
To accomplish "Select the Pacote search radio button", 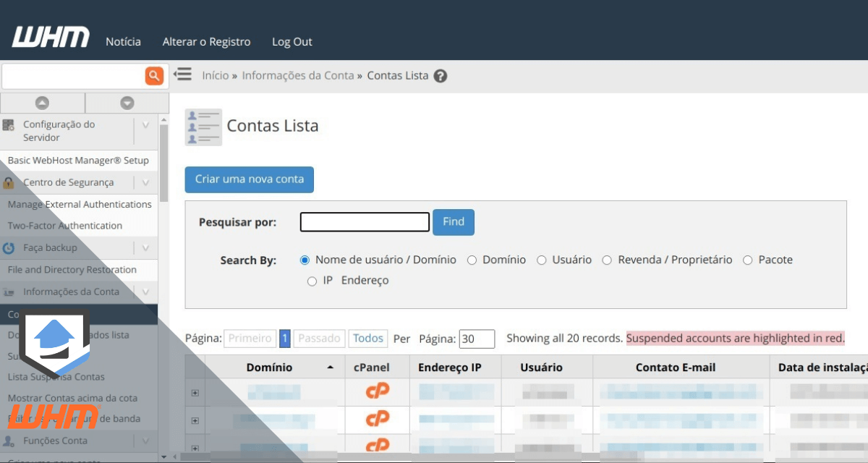I will point(747,260).
